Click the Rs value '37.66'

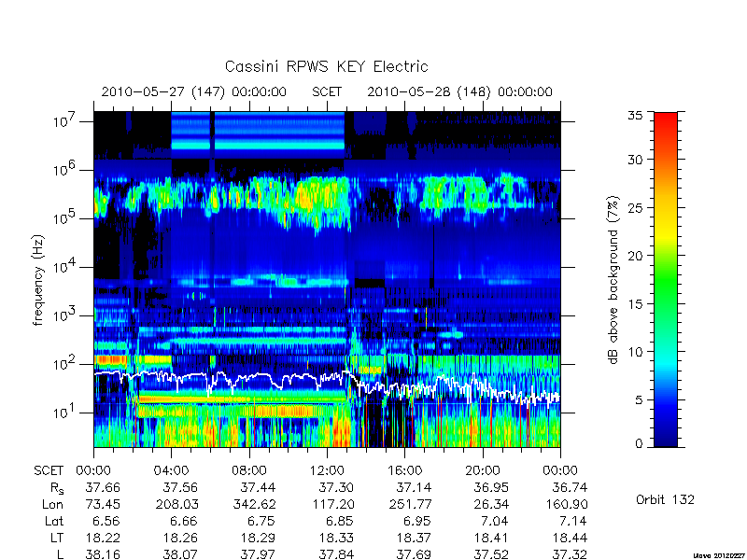click(x=103, y=487)
